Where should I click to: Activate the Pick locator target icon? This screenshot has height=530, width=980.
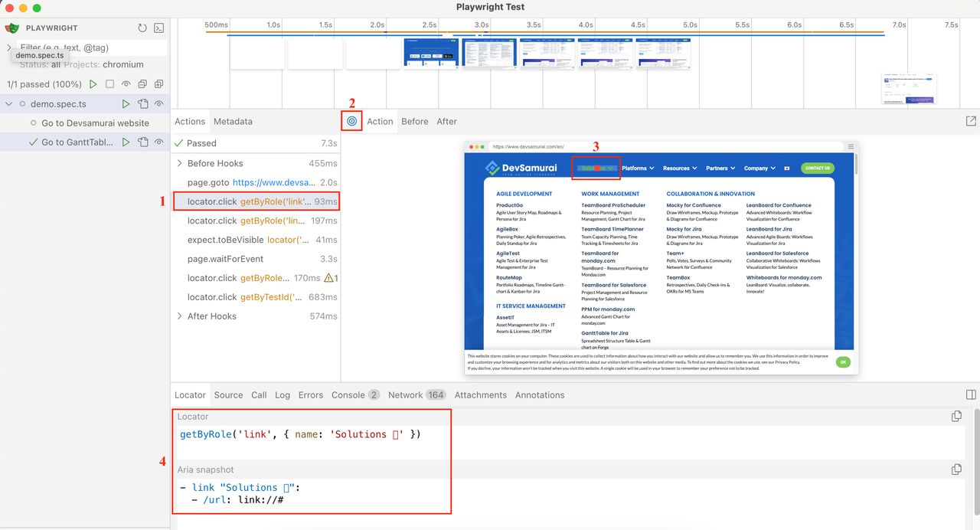[352, 121]
